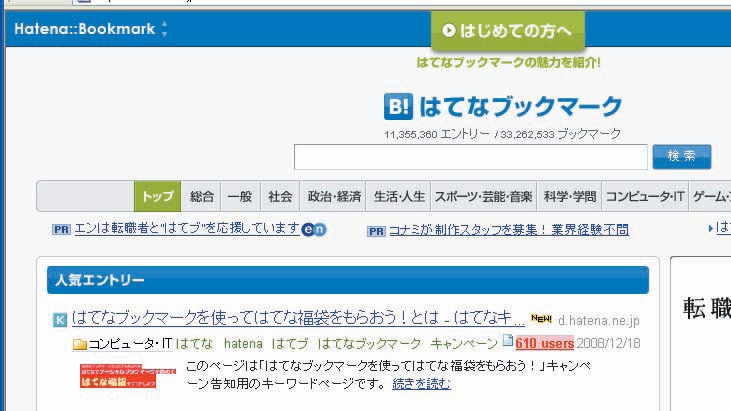
Task: Open the 社会 category tab
Action: 280,196
